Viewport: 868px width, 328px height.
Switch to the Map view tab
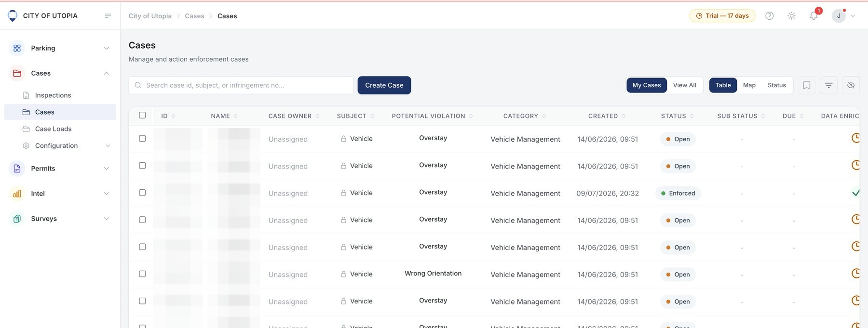point(749,85)
